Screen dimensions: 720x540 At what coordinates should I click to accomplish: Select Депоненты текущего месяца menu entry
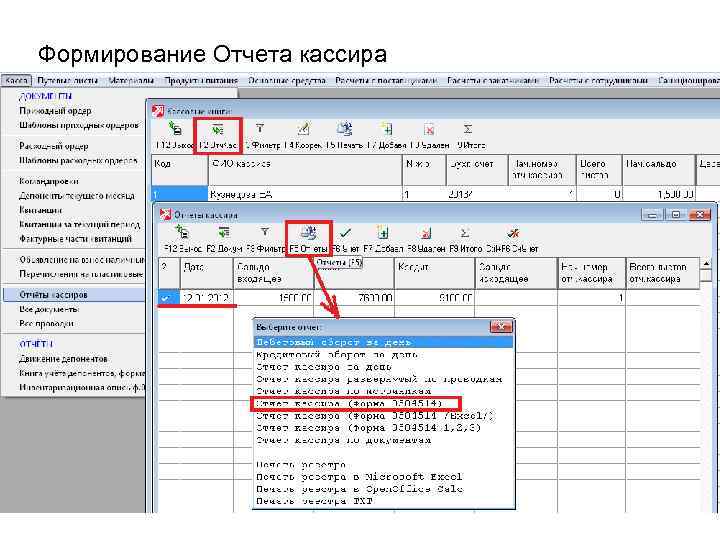77,196
